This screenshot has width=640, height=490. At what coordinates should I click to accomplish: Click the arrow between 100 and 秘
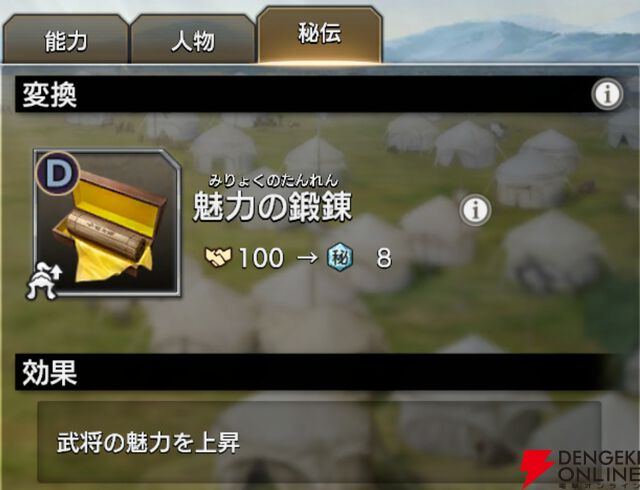(307, 258)
